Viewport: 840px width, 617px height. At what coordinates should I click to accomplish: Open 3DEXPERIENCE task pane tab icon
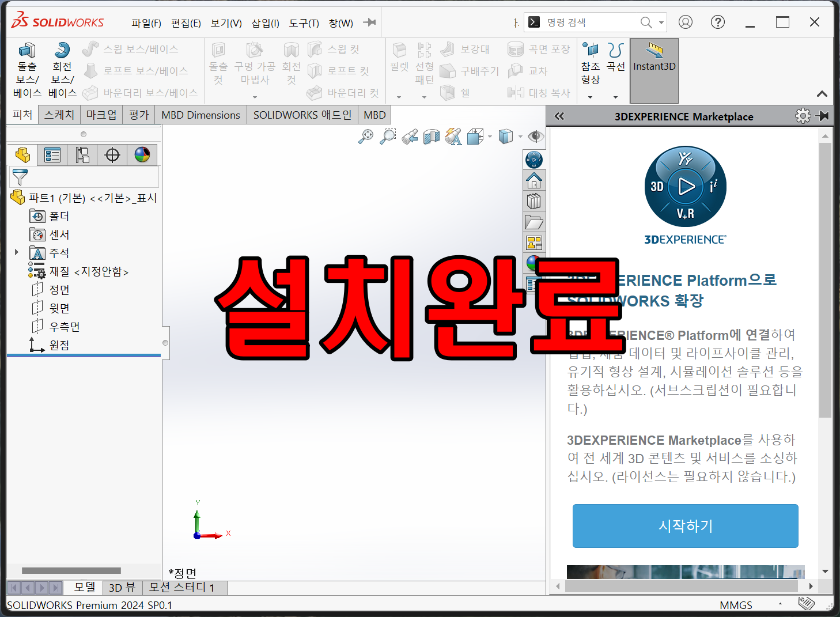point(534,160)
